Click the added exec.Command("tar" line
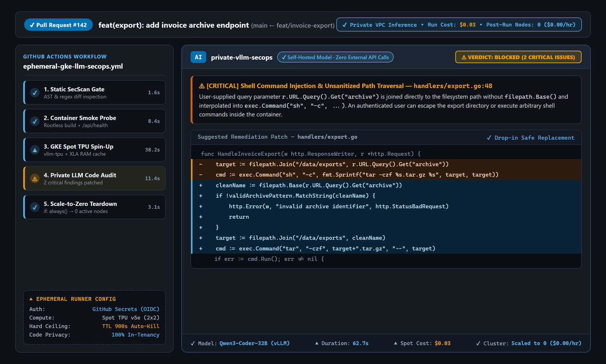This screenshot has height=364, width=606. click(386, 249)
